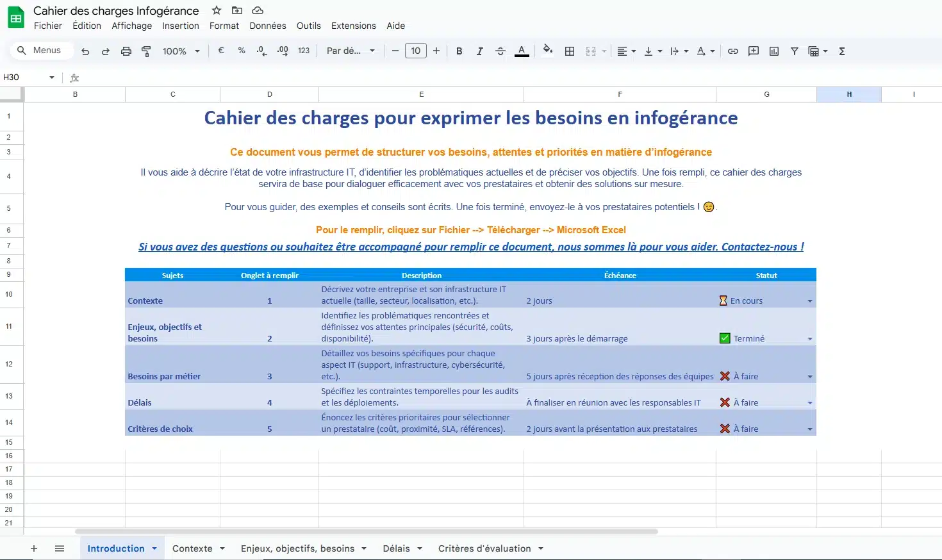Viewport: 942px width, 560px height.
Task: Open more number formats 123
Action: click(x=304, y=51)
